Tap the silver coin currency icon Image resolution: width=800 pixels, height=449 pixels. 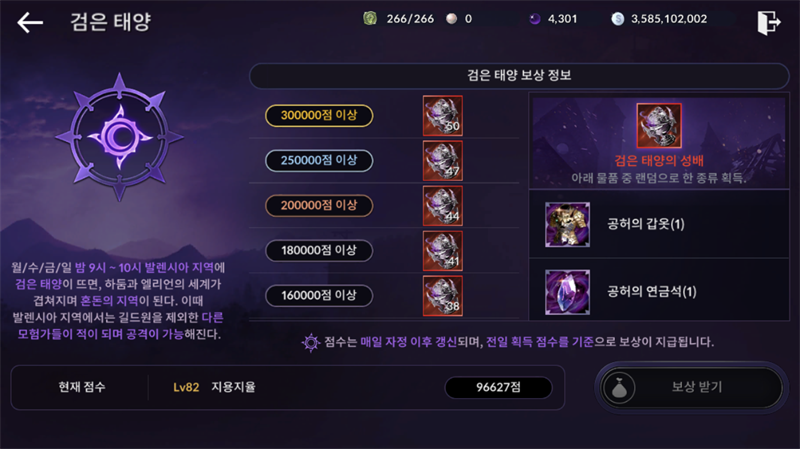[617, 19]
